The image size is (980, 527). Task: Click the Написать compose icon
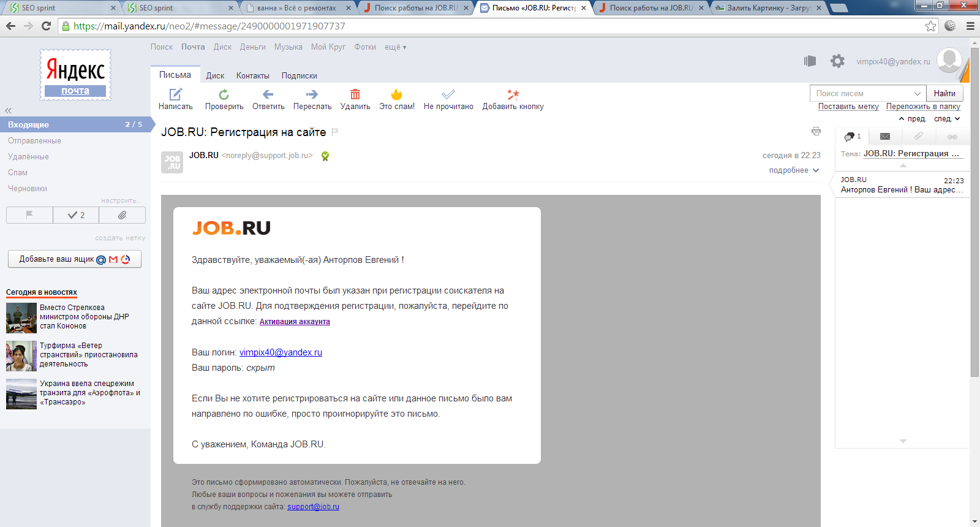click(x=176, y=94)
